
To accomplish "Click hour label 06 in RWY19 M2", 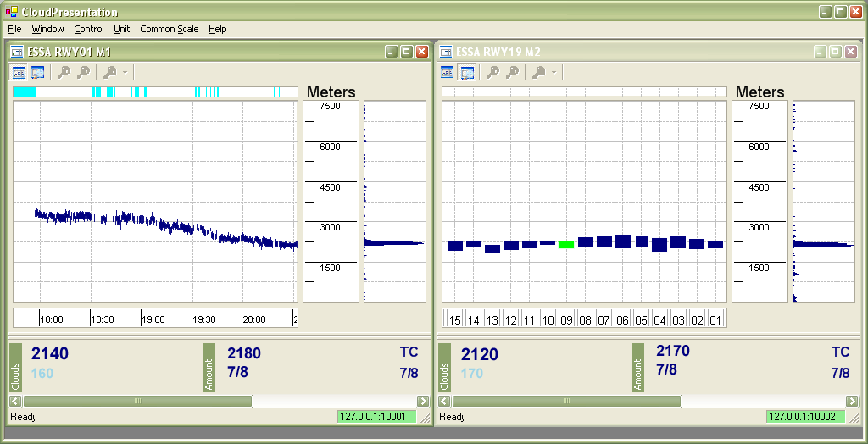I will [x=623, y=320].
